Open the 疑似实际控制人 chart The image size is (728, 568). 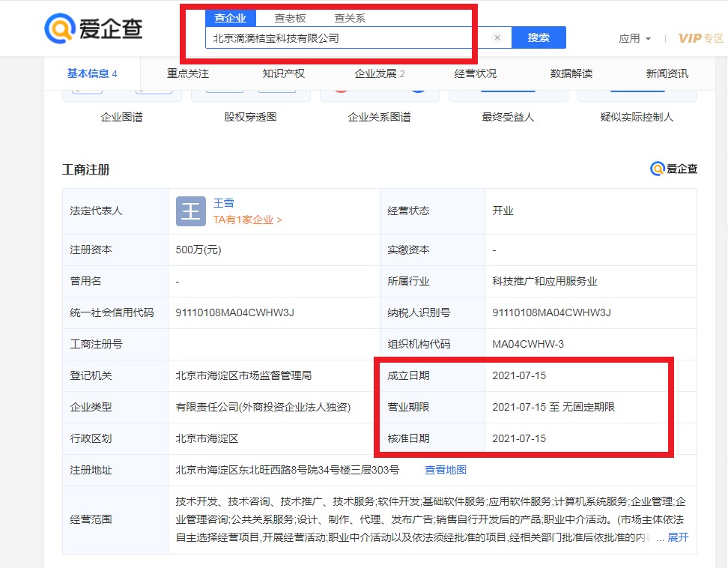pyautogui.click(x=637, y=117)
